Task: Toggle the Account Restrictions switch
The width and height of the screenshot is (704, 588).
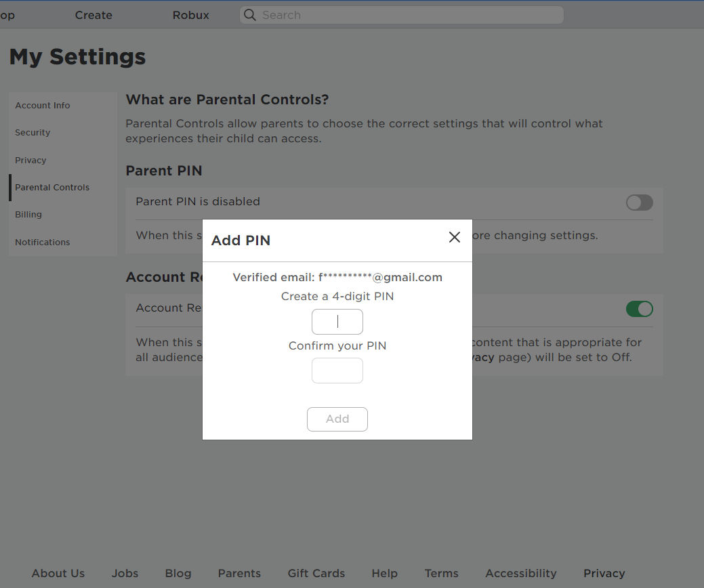Action: [x=640, y=309]
